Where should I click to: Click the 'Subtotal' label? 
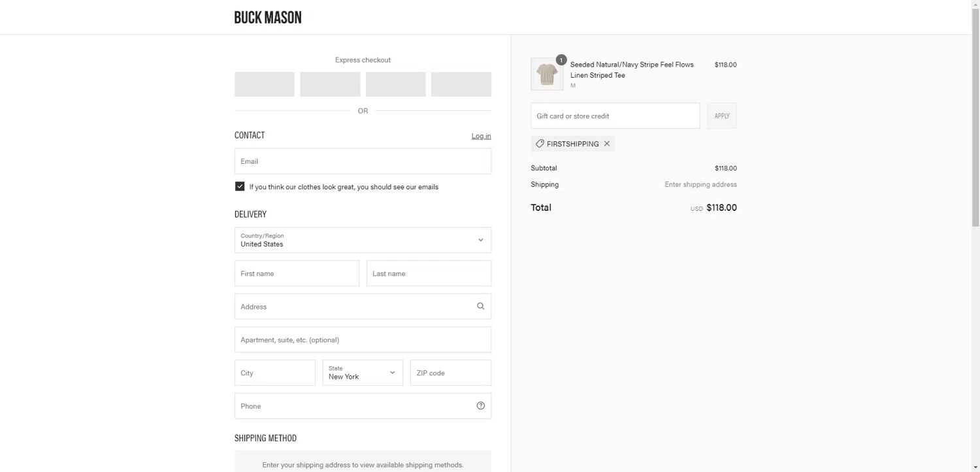click(x=544, y=168)
